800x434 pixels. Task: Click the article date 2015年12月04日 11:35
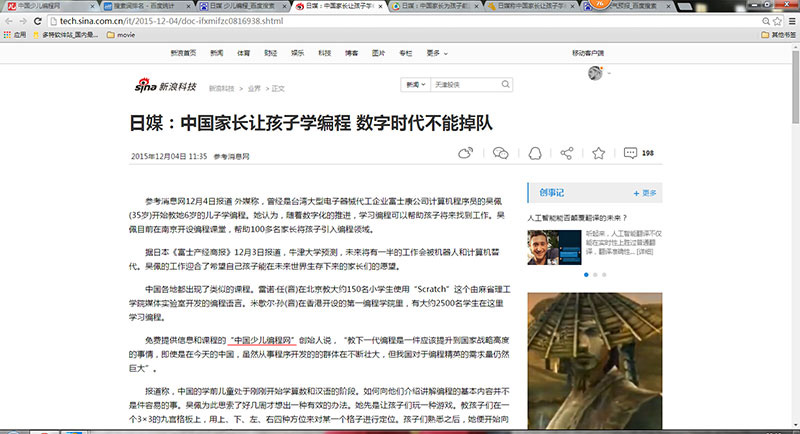point(169,157)
